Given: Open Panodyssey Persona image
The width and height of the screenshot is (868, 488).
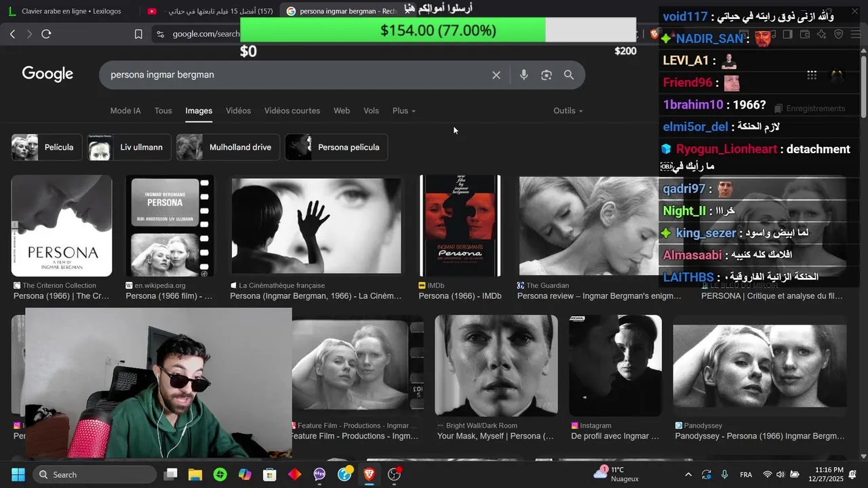Looking at the screenshot, I should 759,365.
